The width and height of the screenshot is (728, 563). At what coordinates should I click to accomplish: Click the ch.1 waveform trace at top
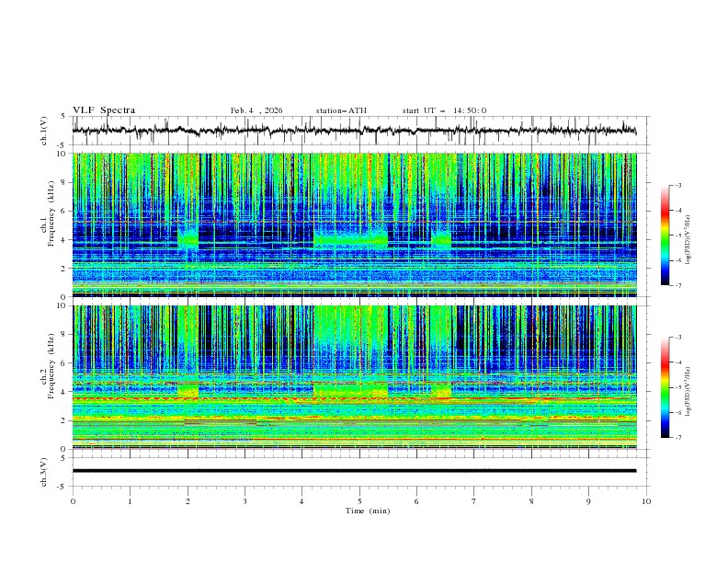tap(354, 131)
